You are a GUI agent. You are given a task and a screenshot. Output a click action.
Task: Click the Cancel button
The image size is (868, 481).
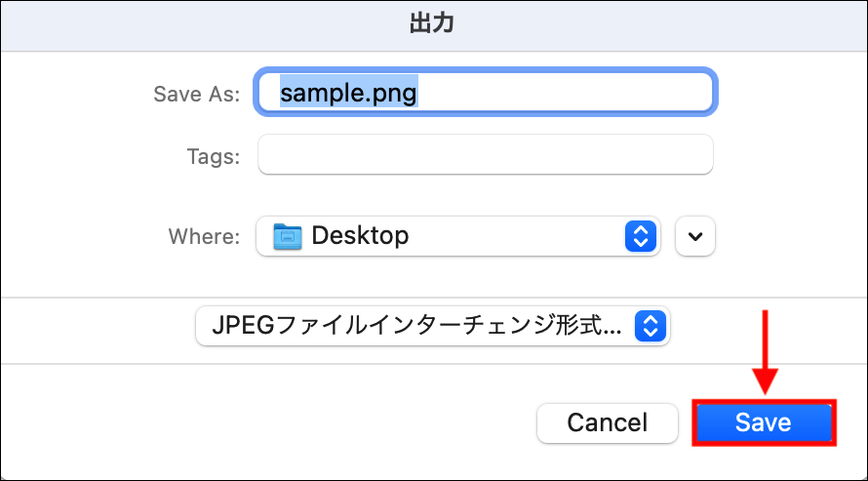(608, 422)
